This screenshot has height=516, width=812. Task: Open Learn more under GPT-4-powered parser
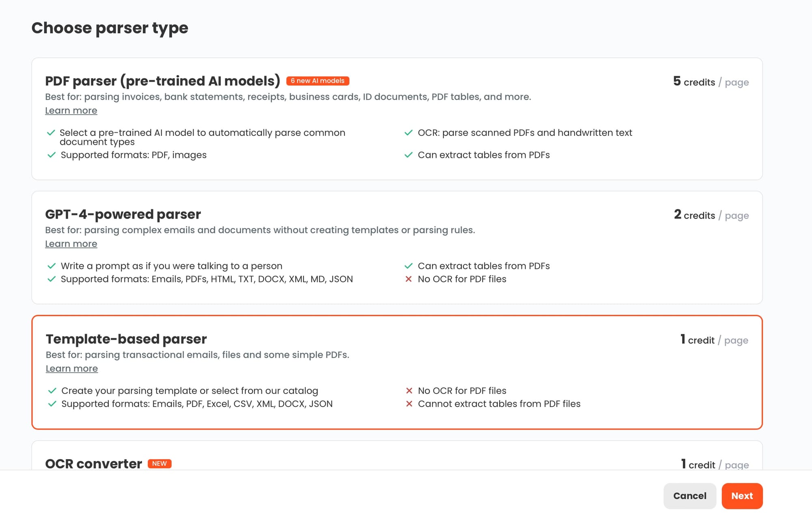tap(71, 244)
